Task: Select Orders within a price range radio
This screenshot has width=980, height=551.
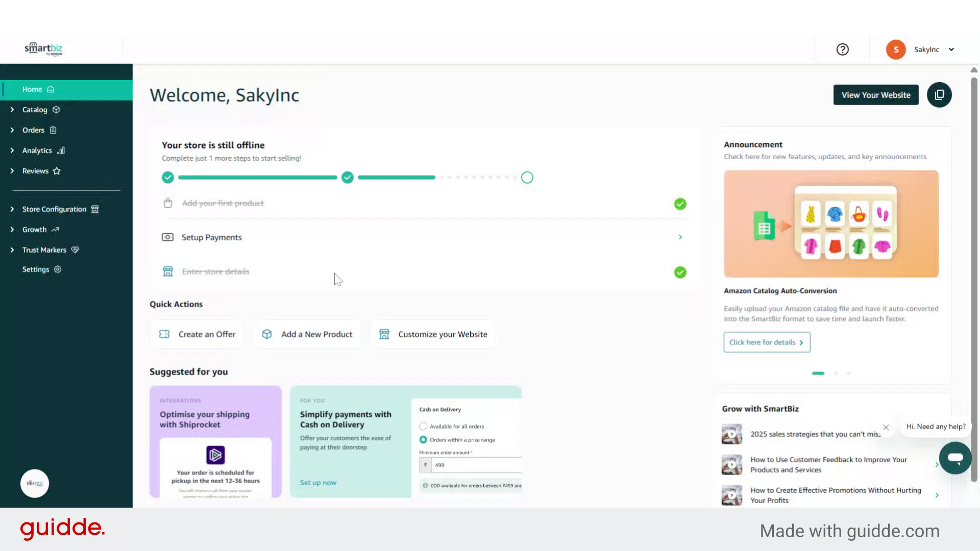Action: pyautogui.click(x=423, y=440)
